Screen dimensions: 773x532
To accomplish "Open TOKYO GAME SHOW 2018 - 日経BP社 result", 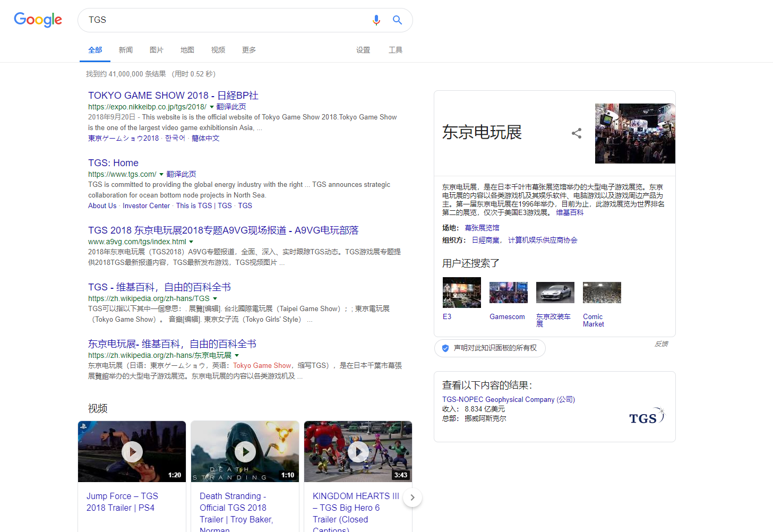I will click(x=173, y=96).
